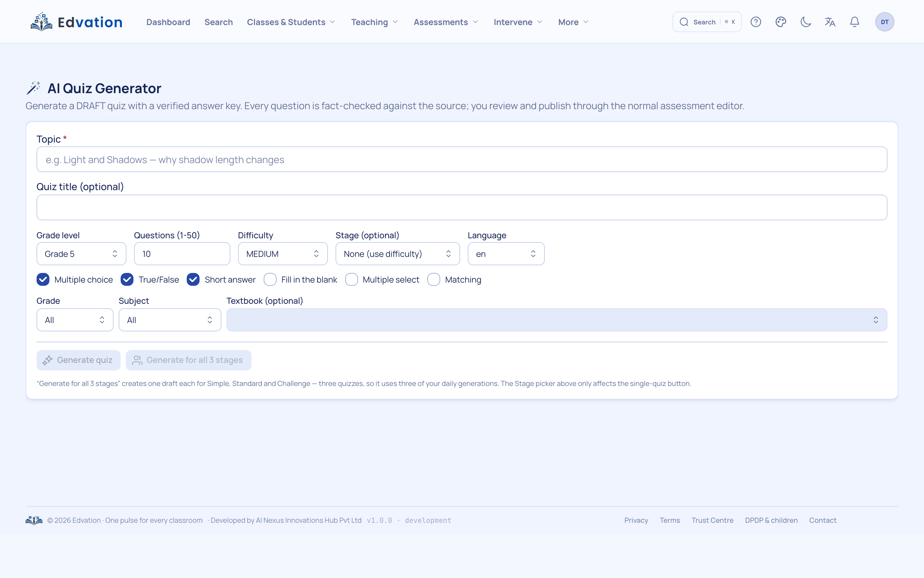Screen dimensions: 924x578
Task: Uncheck the True/False checkbox
Action: pyautogui.click(x=127, y=279)
